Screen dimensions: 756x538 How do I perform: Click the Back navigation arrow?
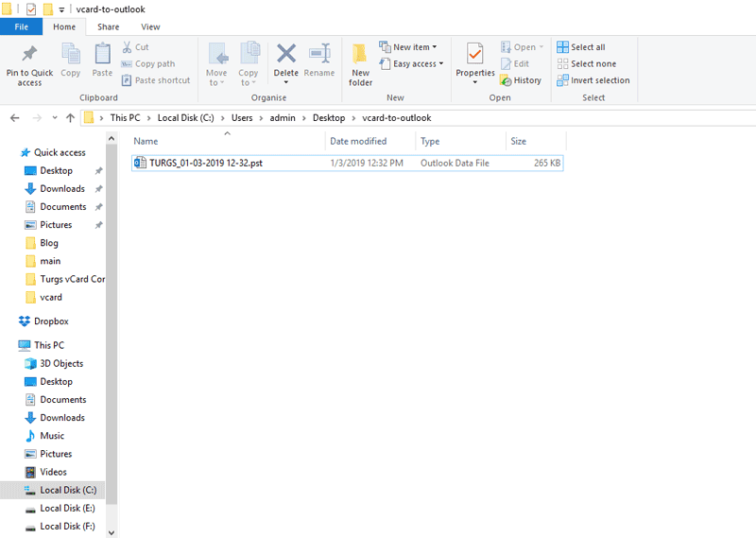(15, 118)
